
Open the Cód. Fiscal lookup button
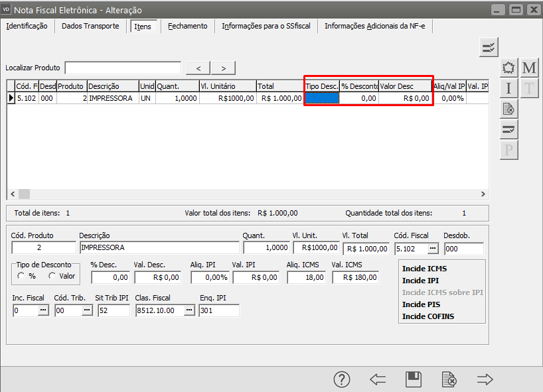click(433, 248)
